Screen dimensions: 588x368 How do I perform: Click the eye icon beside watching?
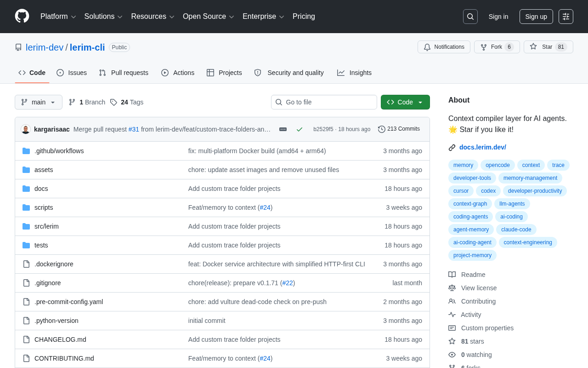tap(452, 355)
